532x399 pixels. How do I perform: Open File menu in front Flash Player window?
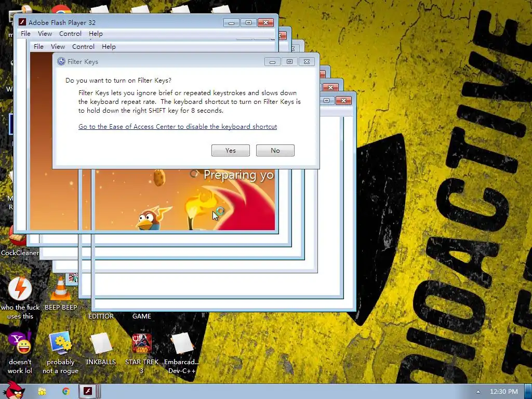click(x=25, y=34)
